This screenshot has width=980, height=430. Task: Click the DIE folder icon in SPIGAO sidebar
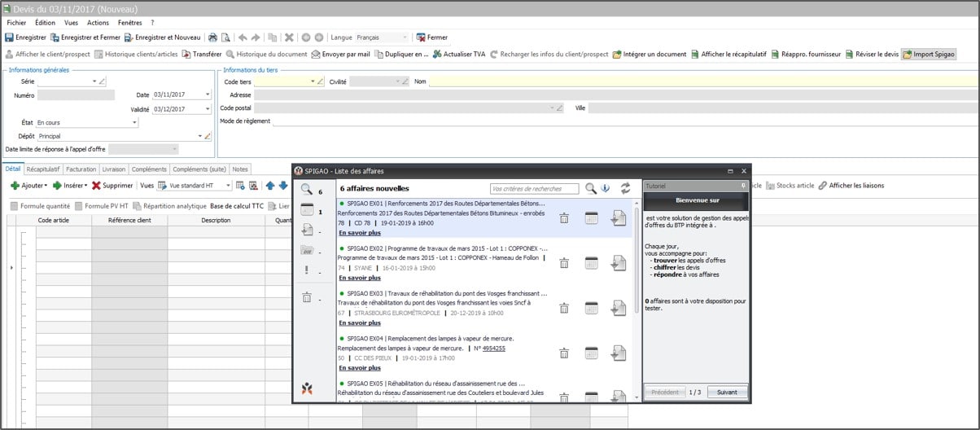point(306,250)
